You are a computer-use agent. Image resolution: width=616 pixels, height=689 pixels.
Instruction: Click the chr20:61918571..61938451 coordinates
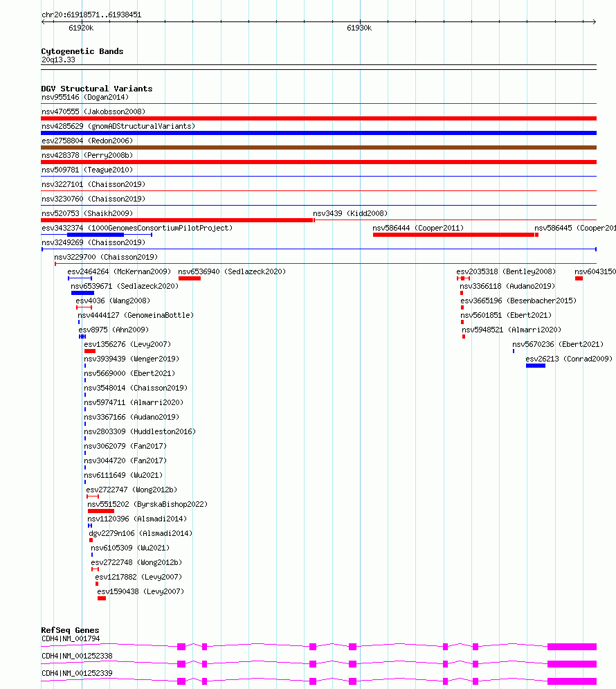(91, 15)
